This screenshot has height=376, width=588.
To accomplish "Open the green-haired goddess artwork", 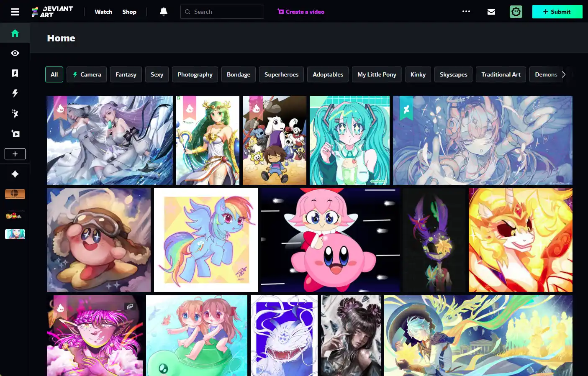I will pos(208,140).
